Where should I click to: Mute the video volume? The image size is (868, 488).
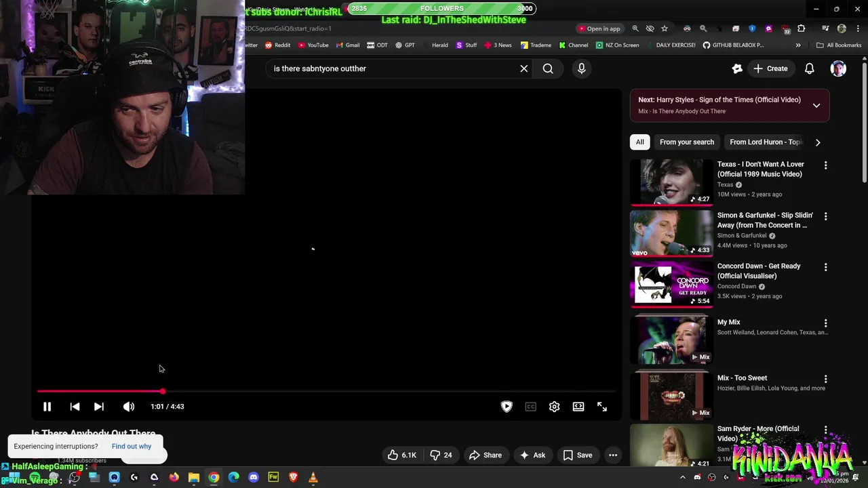click(x=129, y=407)
